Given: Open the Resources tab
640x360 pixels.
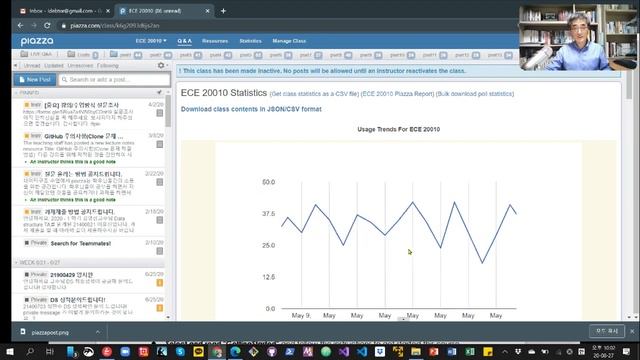Looking at the screenshot, I should 215,41.
